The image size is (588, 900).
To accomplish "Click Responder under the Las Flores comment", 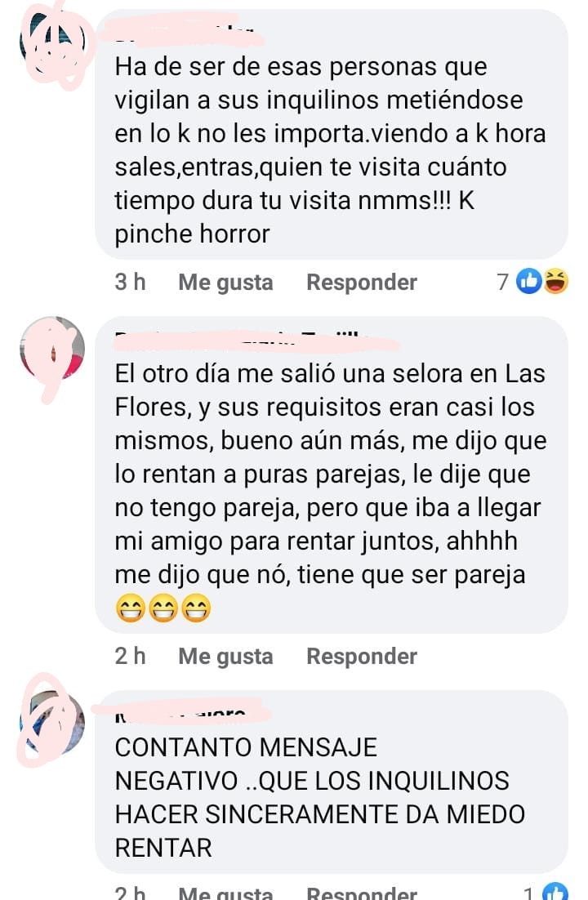I will click(x=362, y=656).
